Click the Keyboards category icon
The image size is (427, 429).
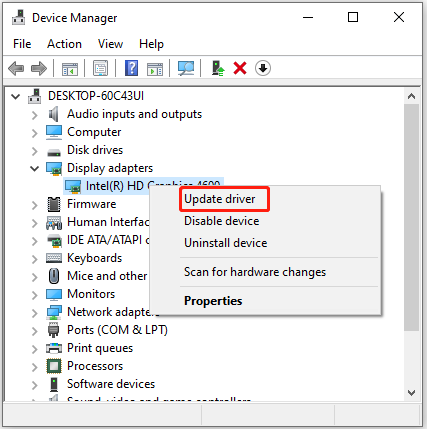[54, 258]
